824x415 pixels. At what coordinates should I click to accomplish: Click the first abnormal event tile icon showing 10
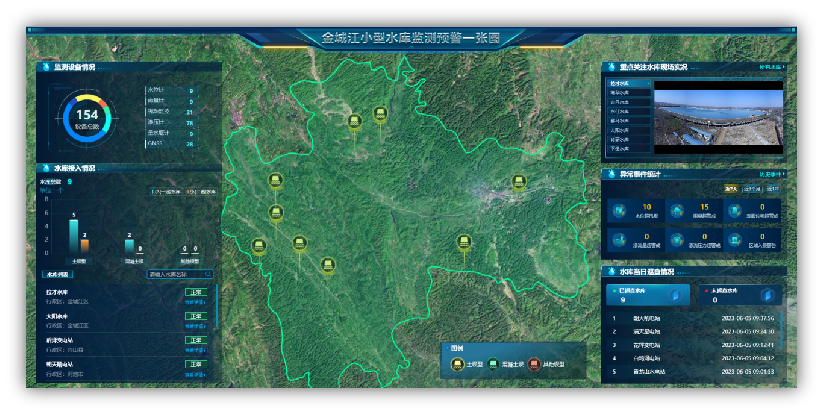pyautogui.click(x=620, y=211)
